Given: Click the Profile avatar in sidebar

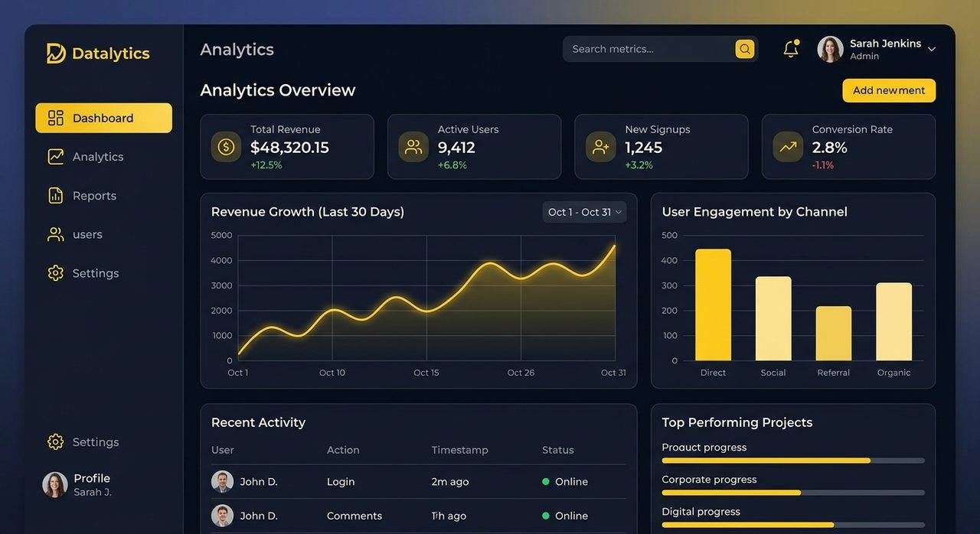Looking at the screenshot, I should pos(55,485).
